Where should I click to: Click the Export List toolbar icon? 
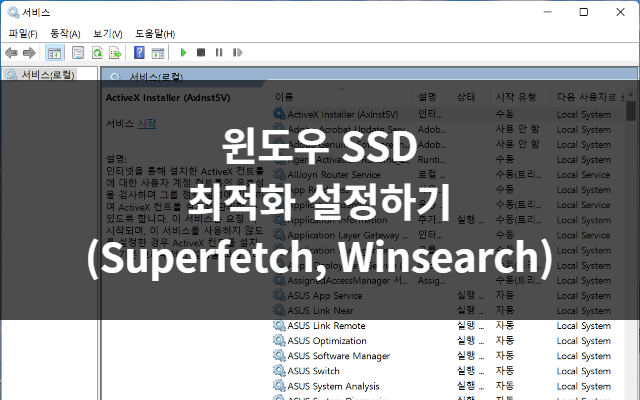click(x=116, y=53)
